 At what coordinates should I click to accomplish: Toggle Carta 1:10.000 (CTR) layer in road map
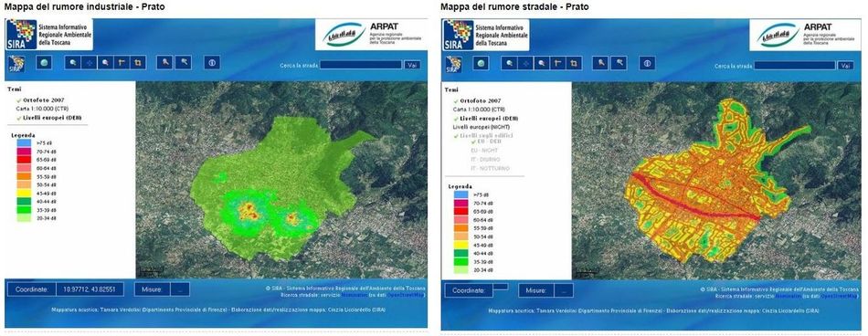tap(478, 110)
